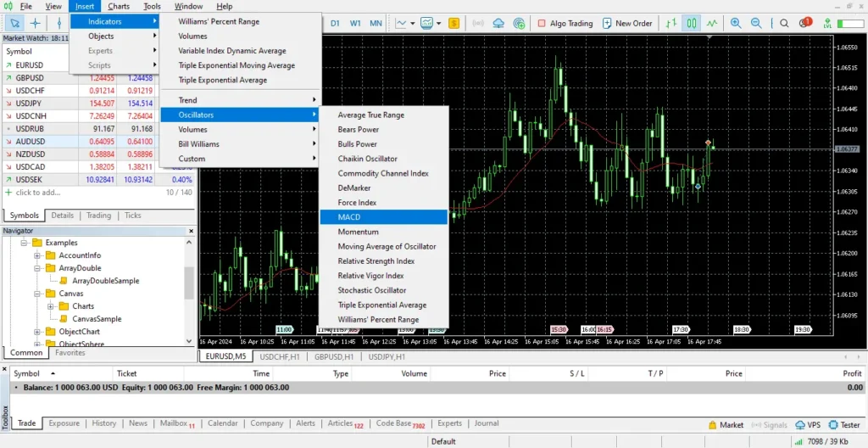Screen dimensions: 868x448
Task: Expand the Custom indicators submenu
Action: click(x=240, y=159)
